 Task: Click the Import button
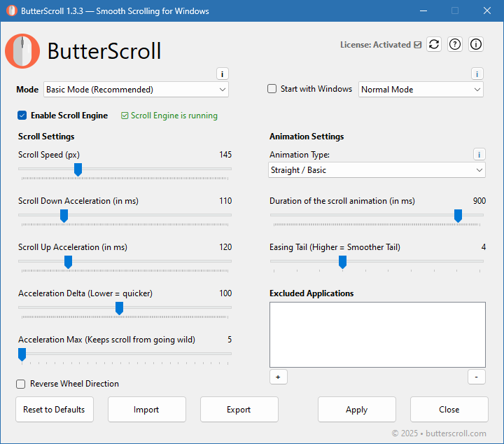(146, 409)
